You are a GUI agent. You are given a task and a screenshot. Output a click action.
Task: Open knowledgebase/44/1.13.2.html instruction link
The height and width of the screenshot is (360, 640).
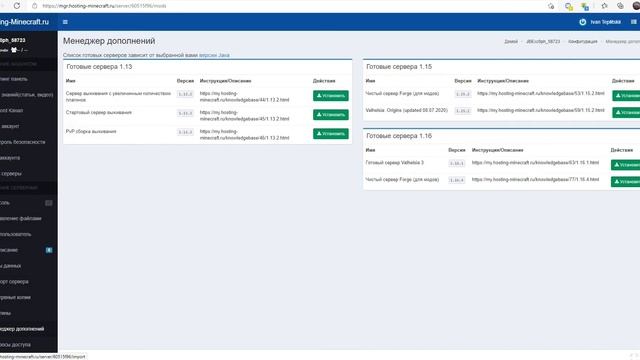point(244,97)
